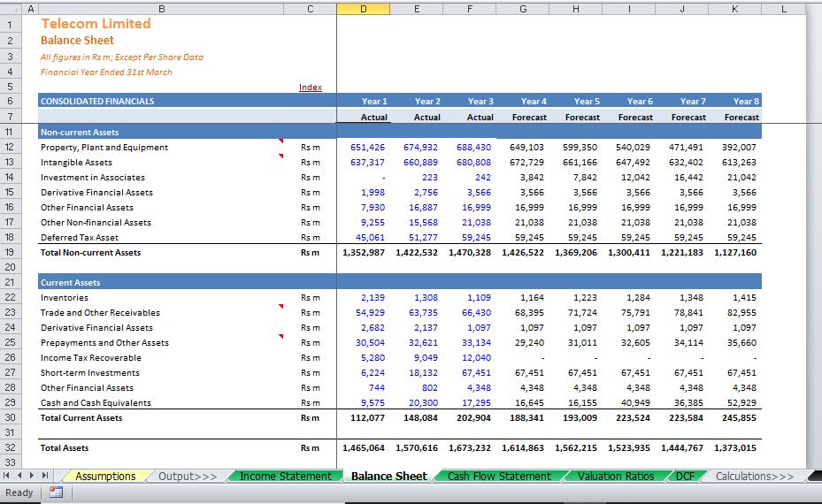Select the Year 8 header cell

tap(746, 101)
